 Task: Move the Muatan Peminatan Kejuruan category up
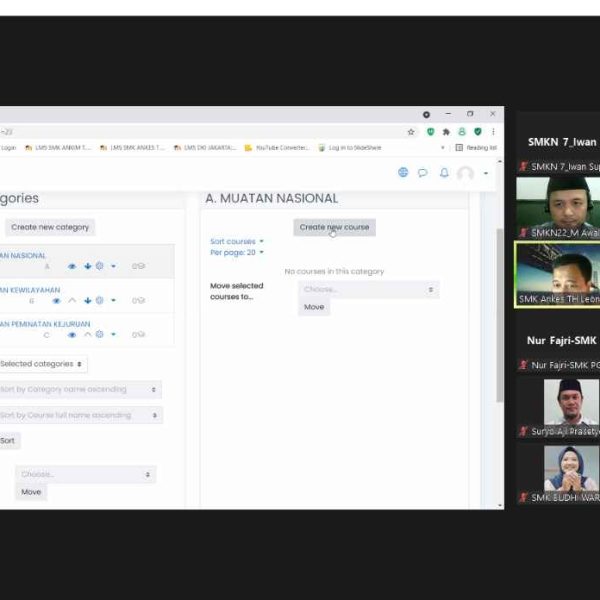pos(88,335)
